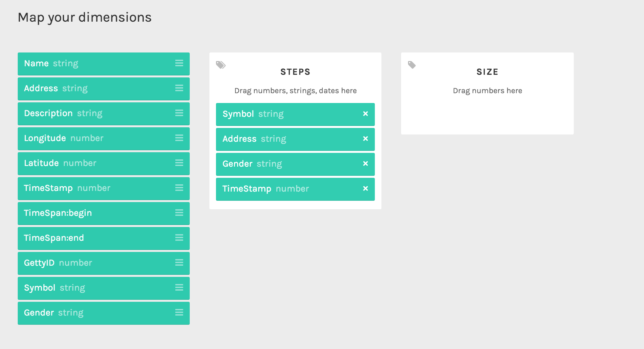The height and width of the screenshot is (349, 644).
Task: Select the Latitude number dimension
Action: (104, 163)
